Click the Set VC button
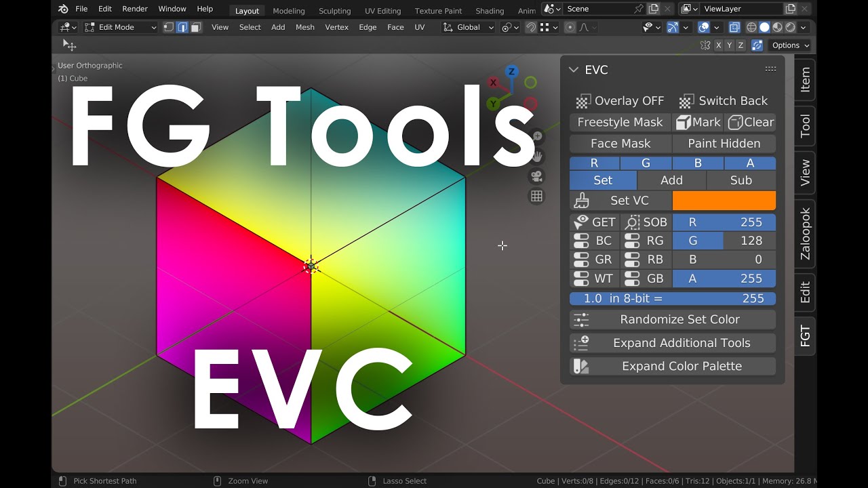 [x=620, y=201]
